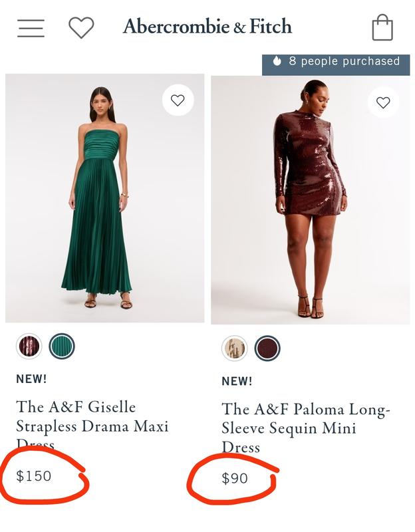Favorite the green Giselle maxi dress

click(178, 100)
